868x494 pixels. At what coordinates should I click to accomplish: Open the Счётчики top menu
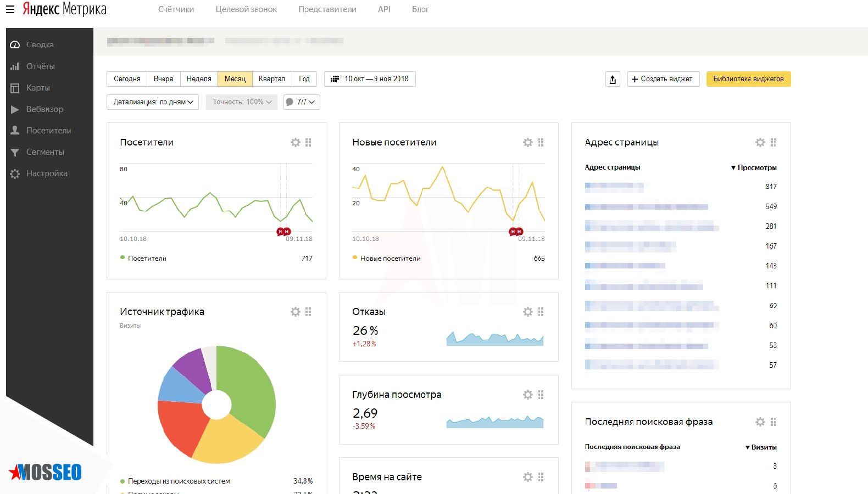point(176,9)
